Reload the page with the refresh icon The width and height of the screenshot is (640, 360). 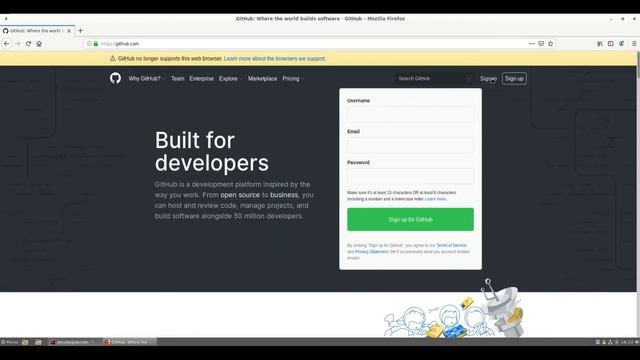click(x=28, y=44)
